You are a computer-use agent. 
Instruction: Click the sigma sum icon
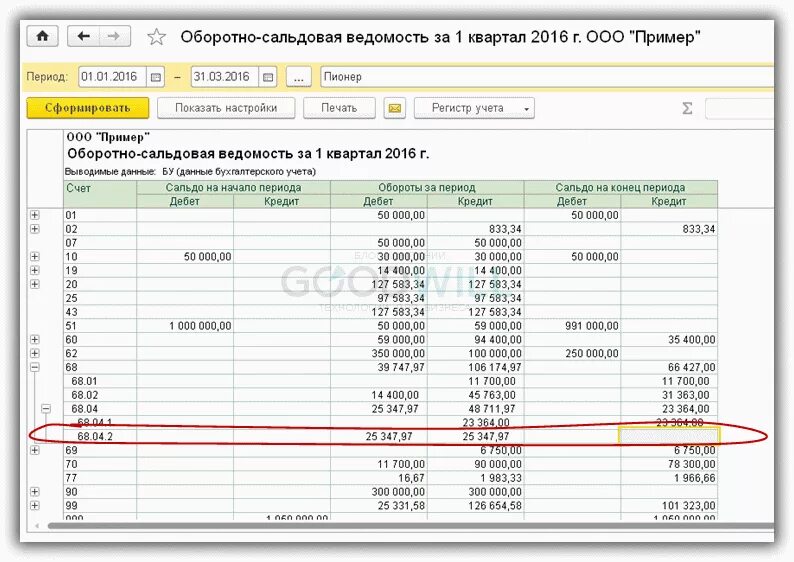pyautogui.click(x=687, y=108)
